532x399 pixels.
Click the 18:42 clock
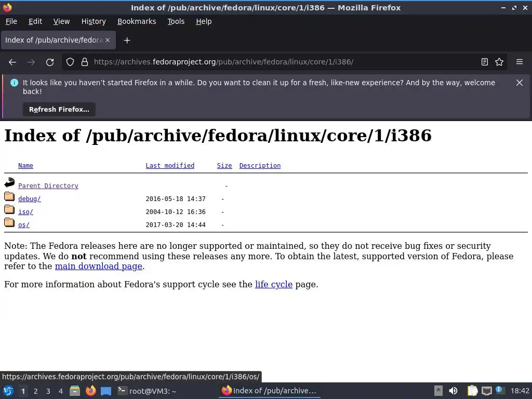[520, 391]
